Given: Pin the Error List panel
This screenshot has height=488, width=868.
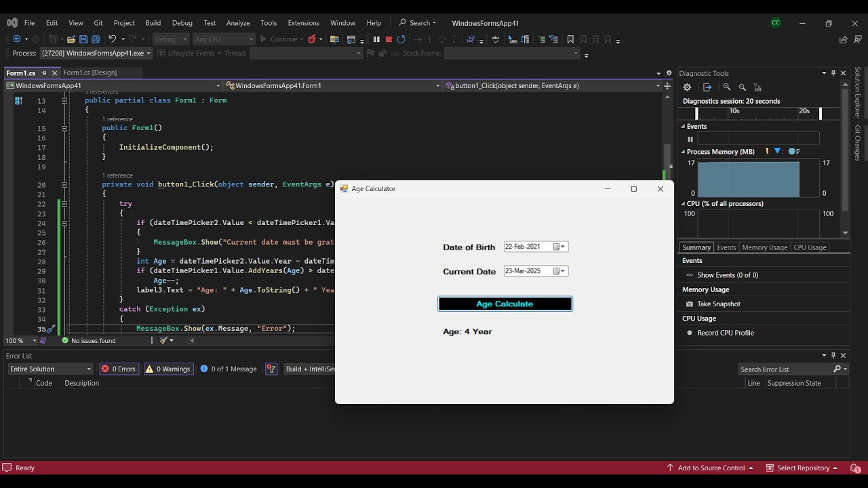Looking at the screenshot, I should click(x=833, y=355).
